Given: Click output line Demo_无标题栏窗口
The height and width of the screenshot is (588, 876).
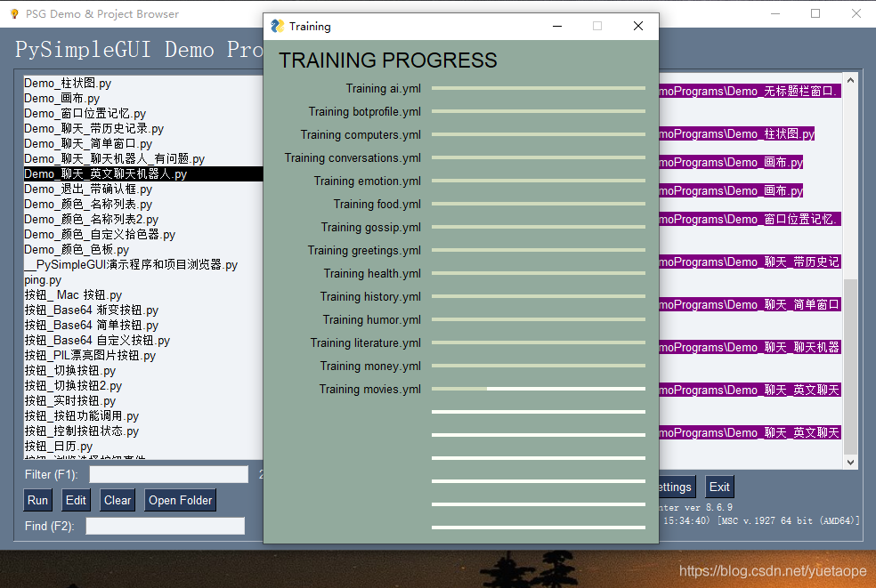Looking at the screenshot, I should coord(750,91).
